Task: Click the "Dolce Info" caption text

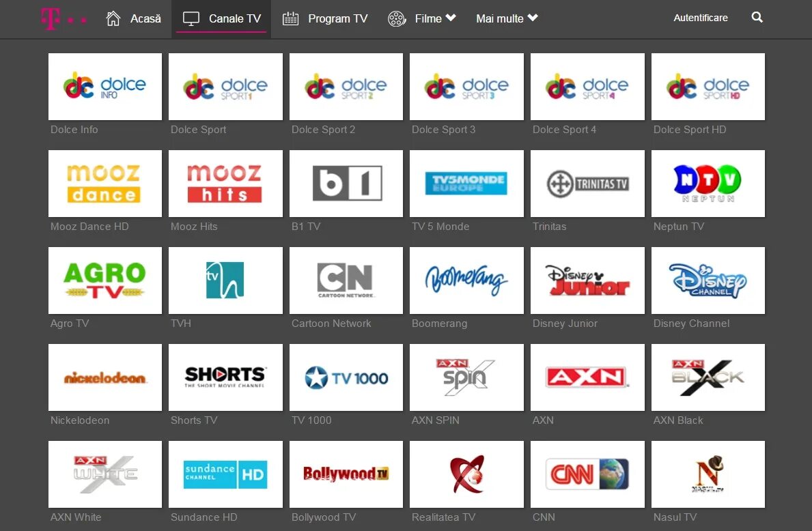Action: pos(74,130)
